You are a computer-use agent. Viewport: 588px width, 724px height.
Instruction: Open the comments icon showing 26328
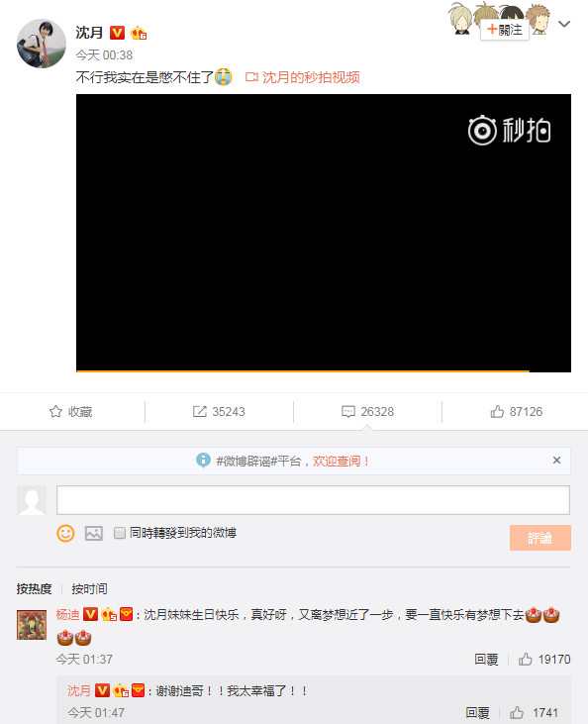pyautogui.click(x=348, y=411)
